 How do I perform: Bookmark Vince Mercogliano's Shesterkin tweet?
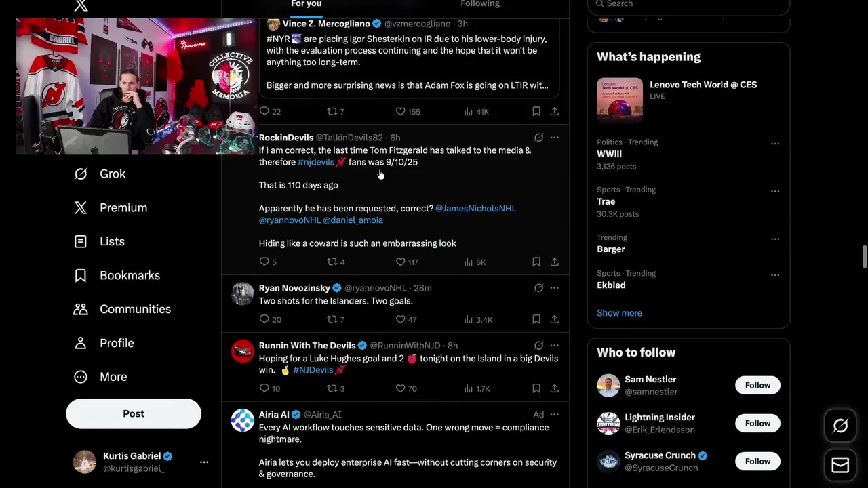[536, 111]
